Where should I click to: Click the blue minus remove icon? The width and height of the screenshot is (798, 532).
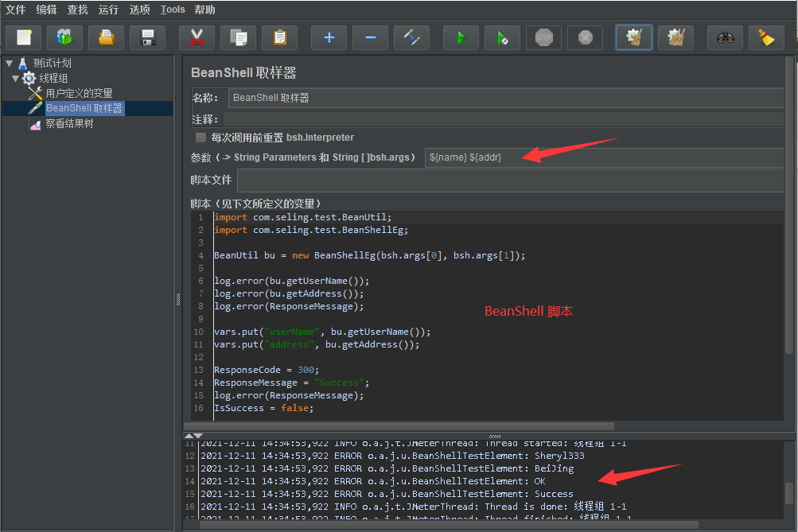(370, 37)
